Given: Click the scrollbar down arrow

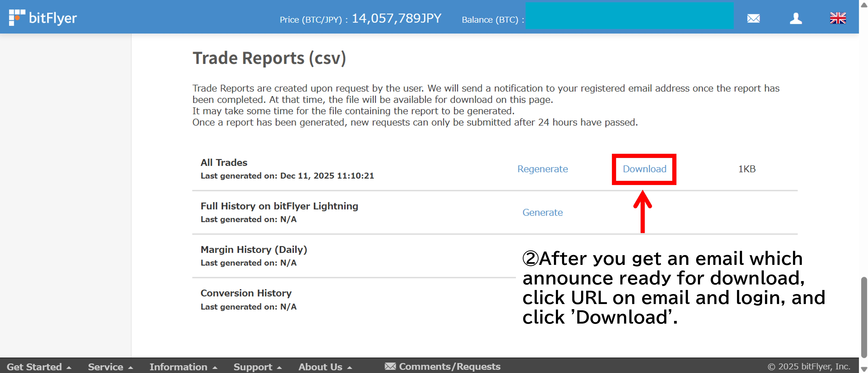Looking at the screenshot, I should (x=864, y=369).
